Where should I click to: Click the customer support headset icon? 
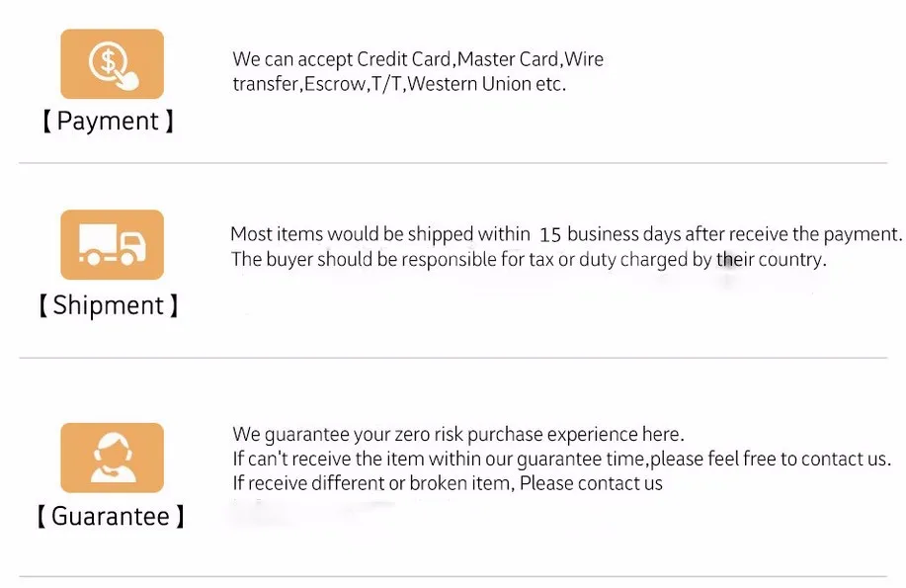click(112, 458)
